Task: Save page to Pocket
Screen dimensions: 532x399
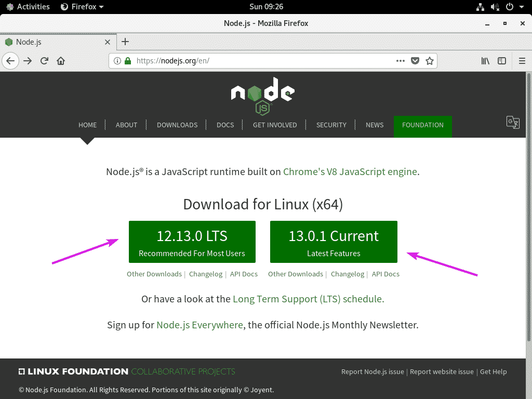Action: pyautogui.click(x=415, y=61)
